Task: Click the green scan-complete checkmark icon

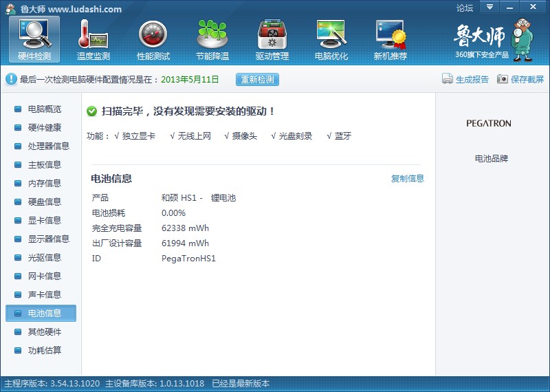Action: pos(91,111)
